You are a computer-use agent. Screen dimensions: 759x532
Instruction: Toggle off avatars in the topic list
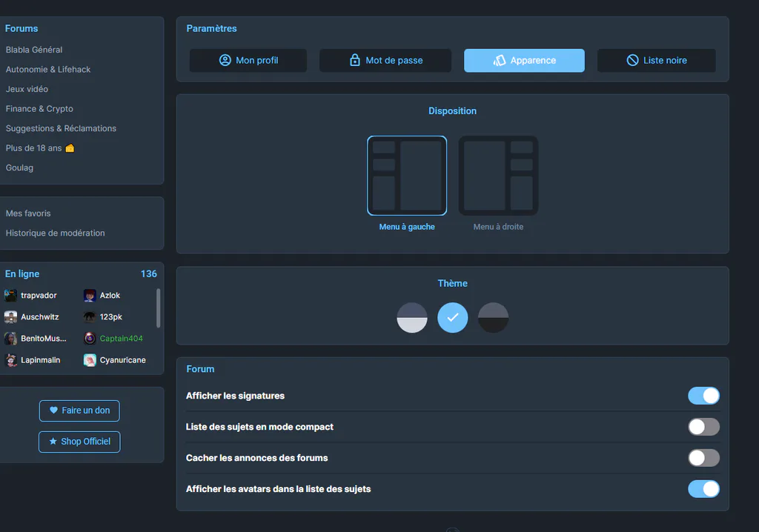tap(704, 489)
